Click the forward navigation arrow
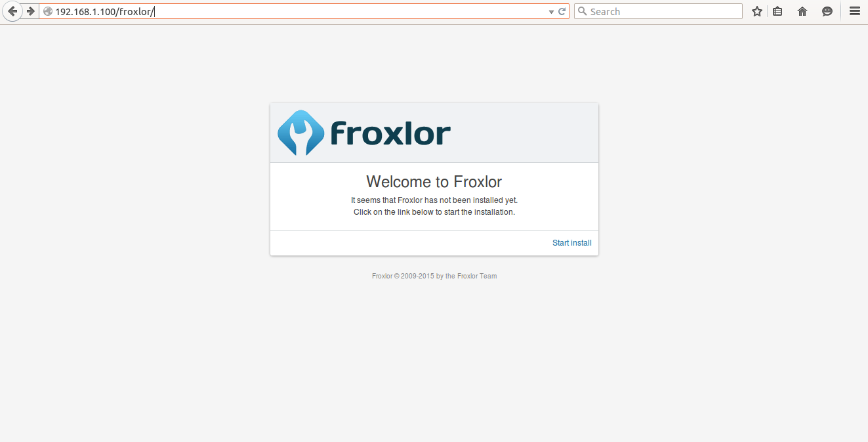 pos(30,11)
